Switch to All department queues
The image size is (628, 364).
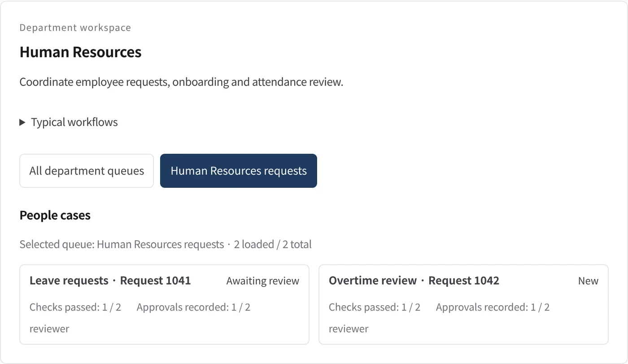(x=87, y=171)
